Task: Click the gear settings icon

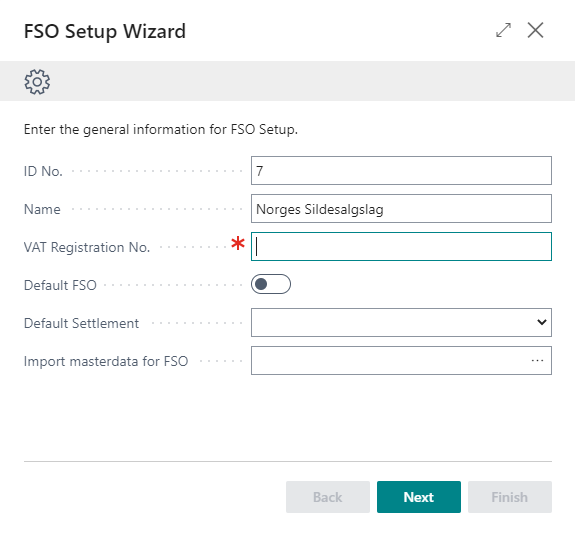Action: [37, 82]
